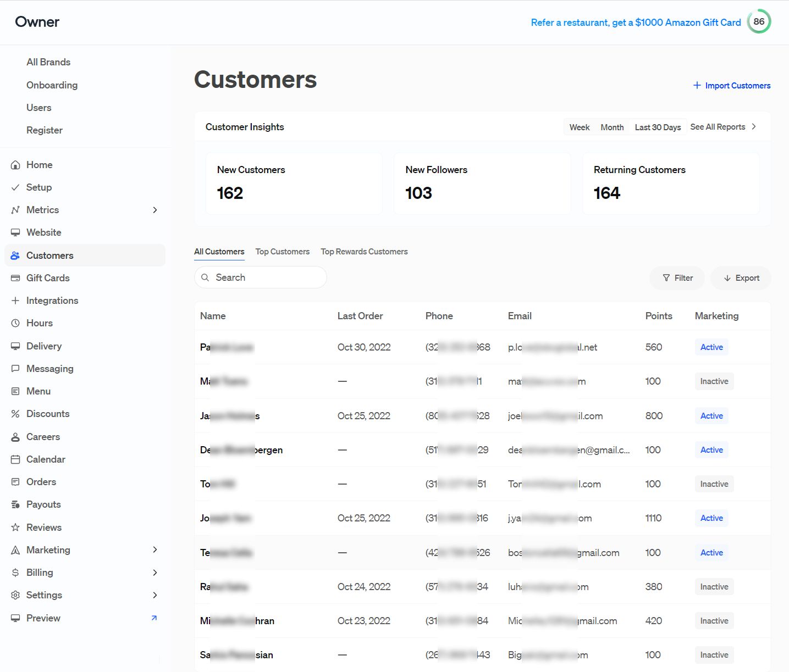Sort by Points column header

click(x=659, y=316)
